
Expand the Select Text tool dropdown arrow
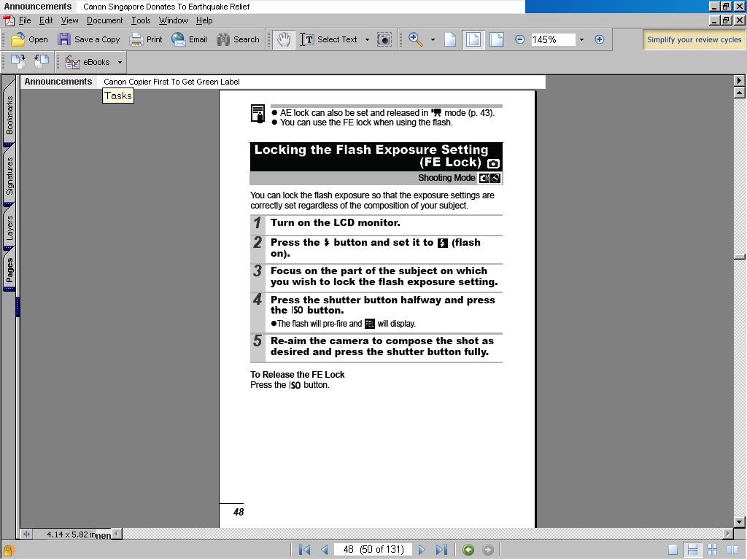[x=367, y=39]
